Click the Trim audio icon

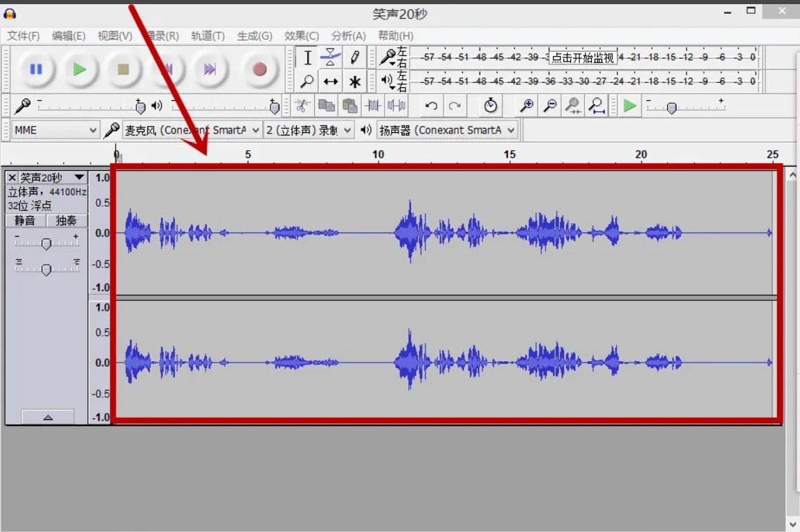[x=373, y=106]
